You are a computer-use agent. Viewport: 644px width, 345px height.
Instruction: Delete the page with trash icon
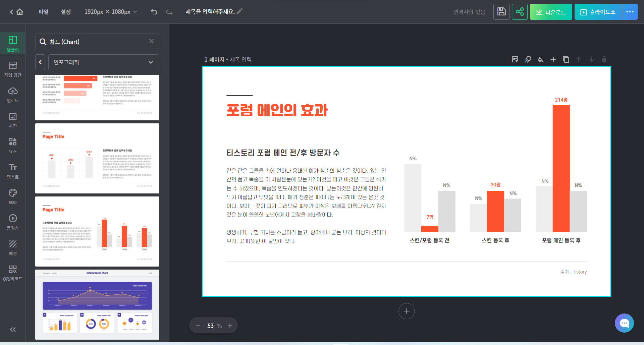tap(604, 59)
